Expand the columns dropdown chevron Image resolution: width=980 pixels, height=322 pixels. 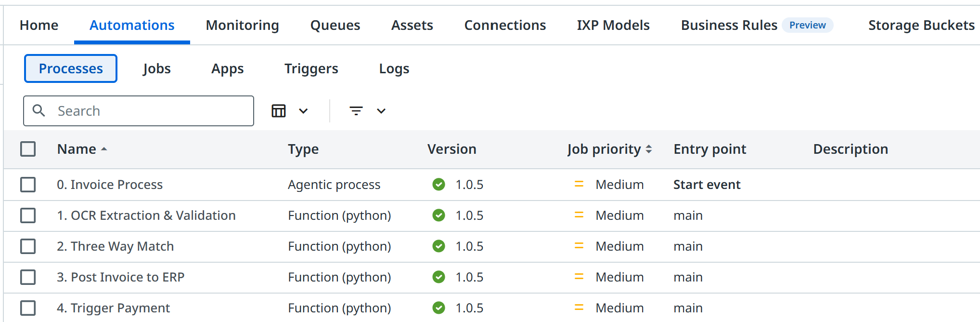(303, 111)
